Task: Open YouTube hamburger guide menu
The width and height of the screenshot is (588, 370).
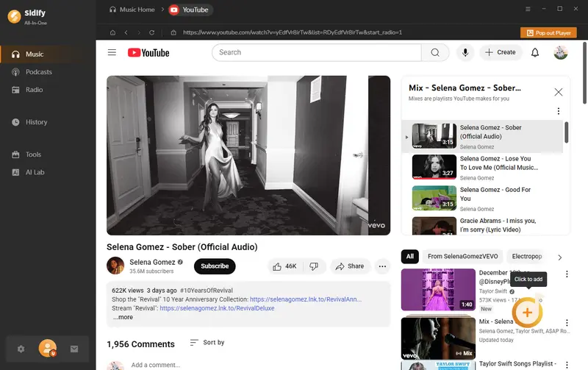Action: [x=112, y=52]
